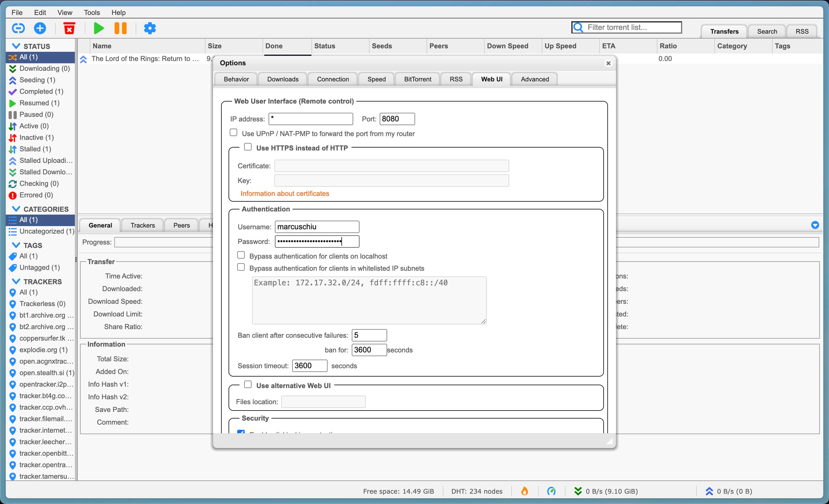This screenshot has height=504, width=829.
Task: Switch to the Speed options tab
Action: click(x=377, y=79)
